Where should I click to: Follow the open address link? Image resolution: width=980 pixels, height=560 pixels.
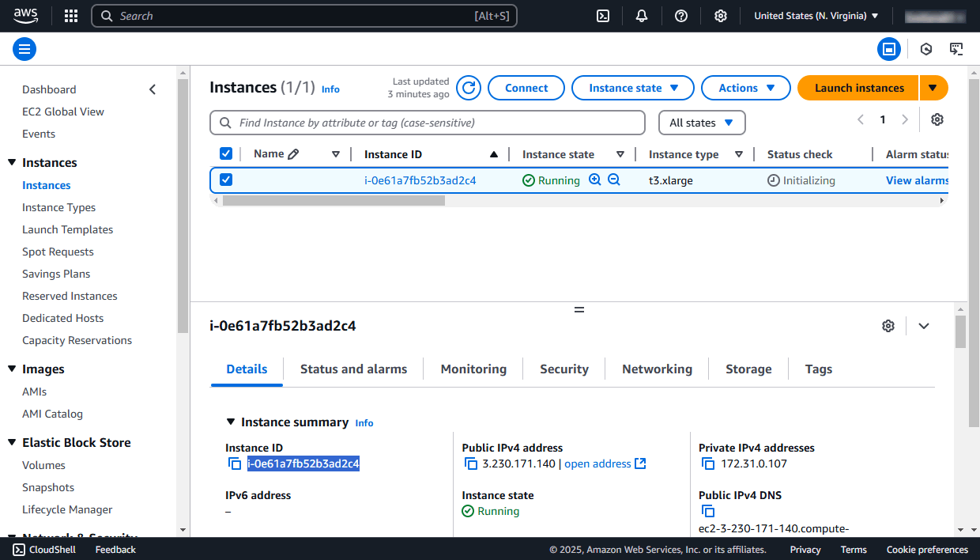point(597,464)
